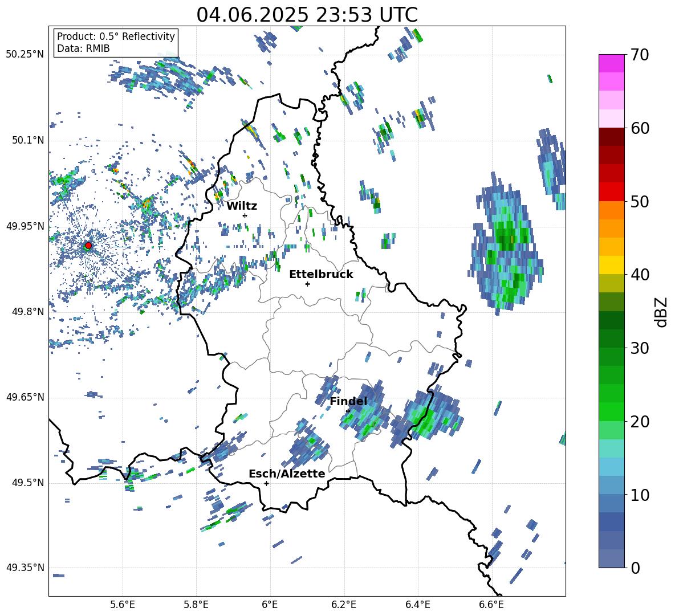This screenshot has width=675, height=616.
Task: Click the Findel station label
Action: point(348,401)
